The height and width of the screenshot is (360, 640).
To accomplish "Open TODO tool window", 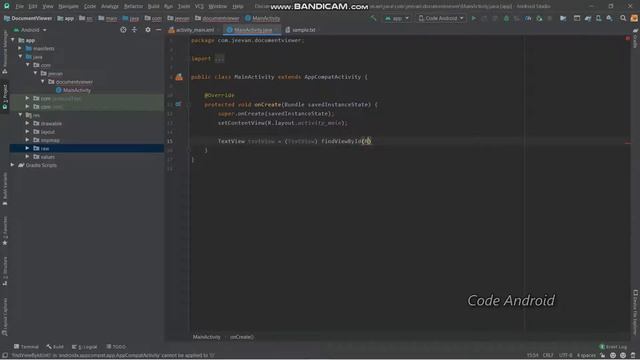I will coord(116,347).
